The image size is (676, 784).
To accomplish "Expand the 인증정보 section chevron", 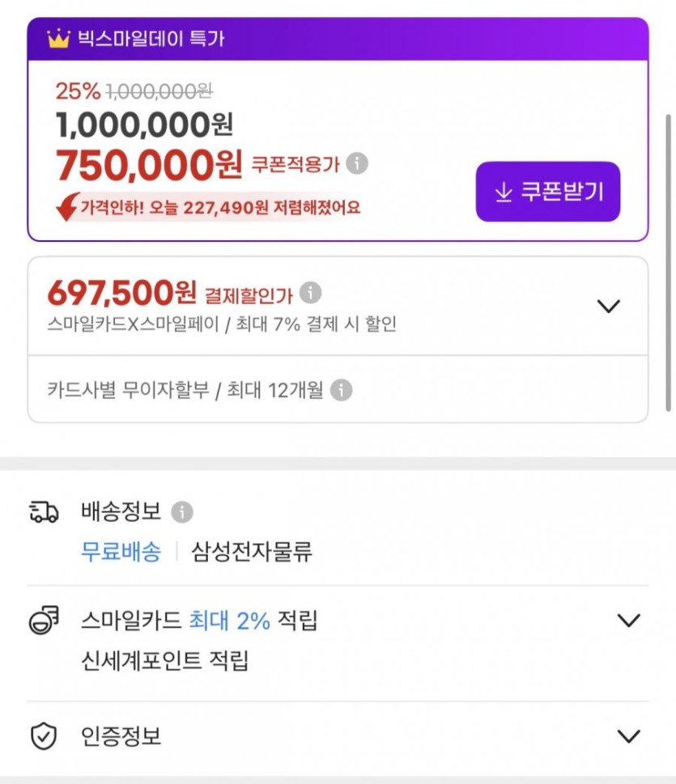I will tap(628, 736).
